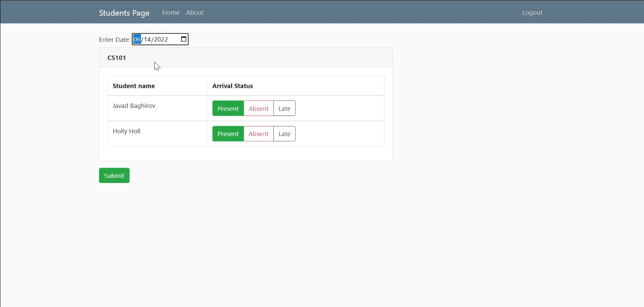Mark Holly Holl as Absent
Image resolution: width=644 pixels, height=307 pixels.
coord(258,134)
